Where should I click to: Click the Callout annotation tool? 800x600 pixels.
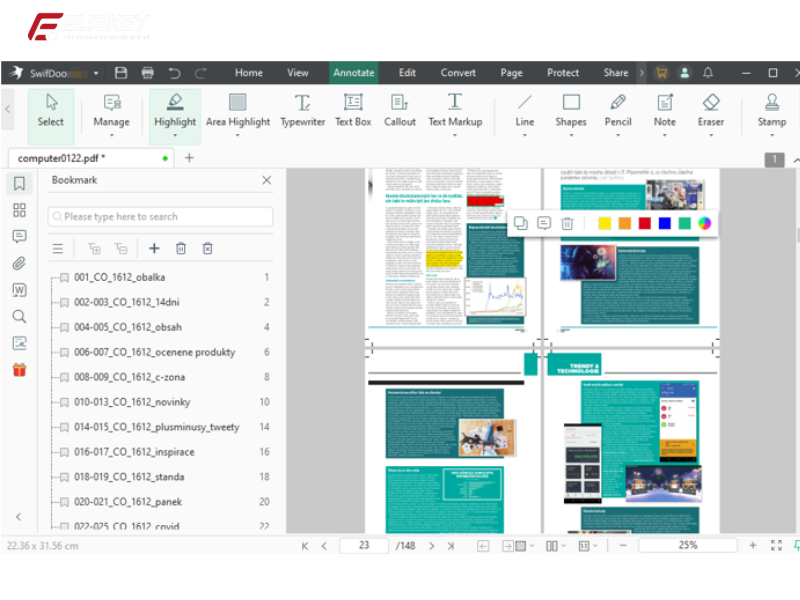pyautogui.click(x=400, y=110)
